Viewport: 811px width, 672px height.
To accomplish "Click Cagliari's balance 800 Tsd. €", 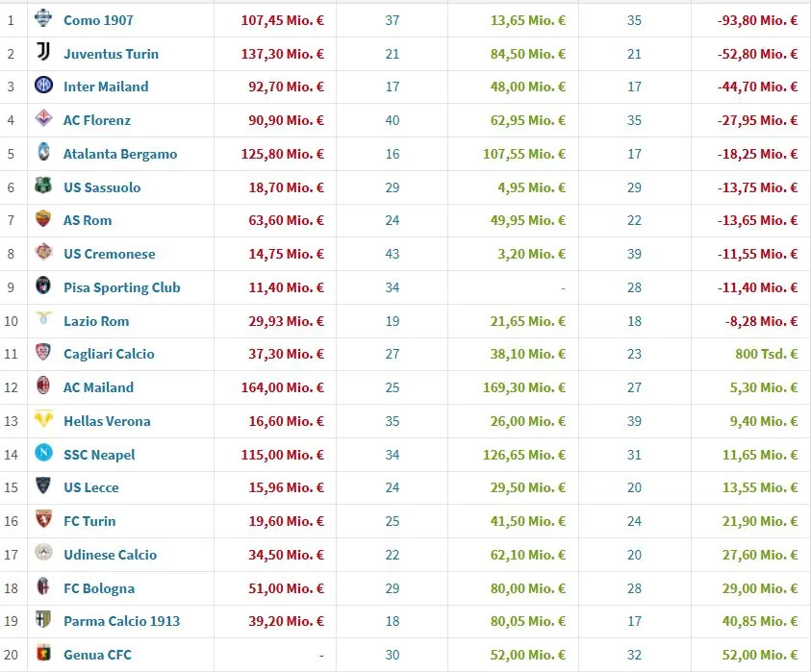I will pyautogui.click(x=767, y=354).
